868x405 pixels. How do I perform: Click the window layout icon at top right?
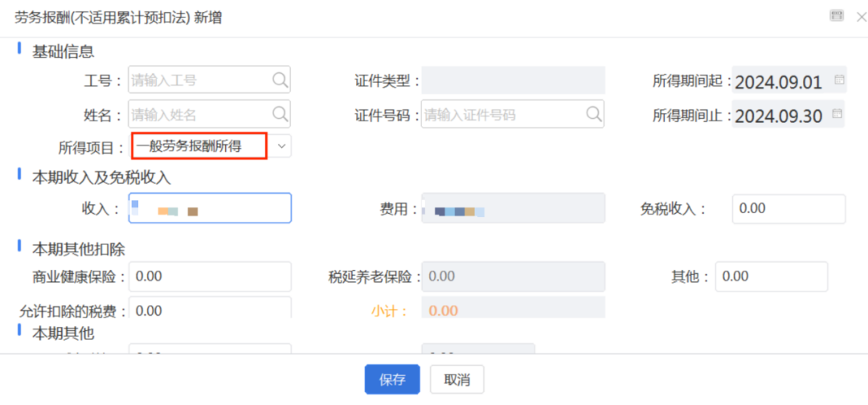click(x=837, y=16)
